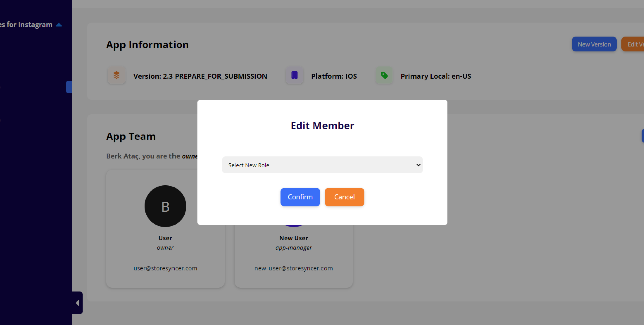Open the Select New Role dropdown
The height and width of the screenshot is (325, 644).
coord(322,165)
